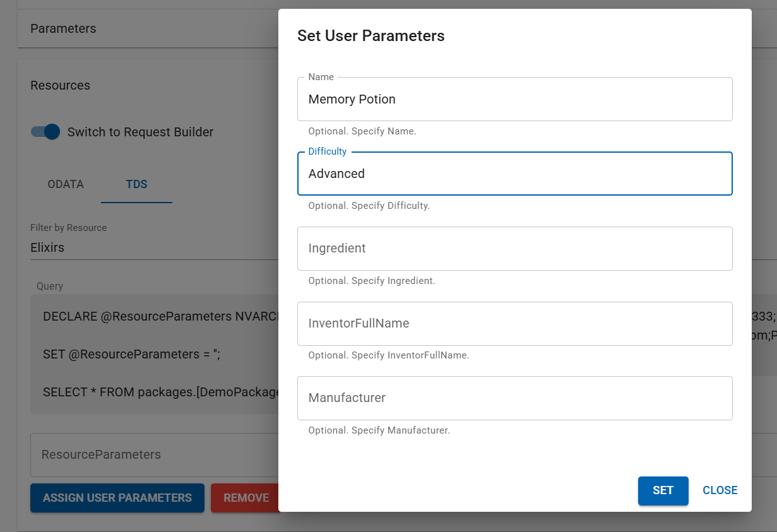
Task: Click the Set User Parameters dialog title
Action: (x=371, y=36)
